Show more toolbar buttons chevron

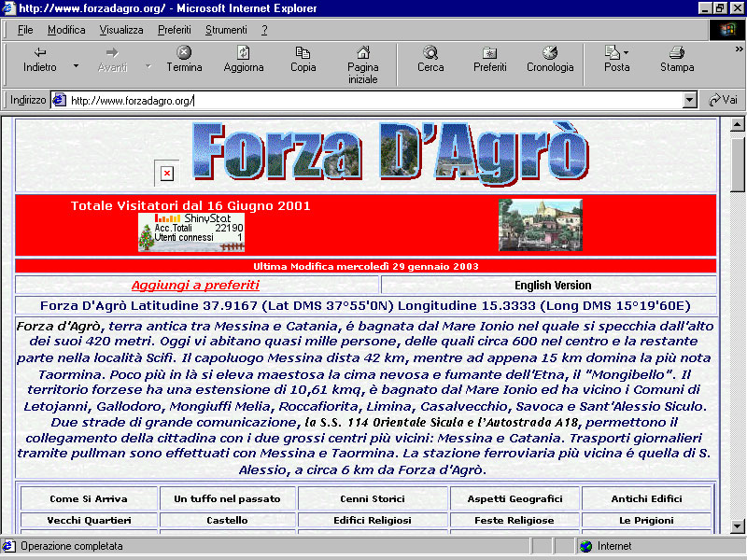(739, 49)
